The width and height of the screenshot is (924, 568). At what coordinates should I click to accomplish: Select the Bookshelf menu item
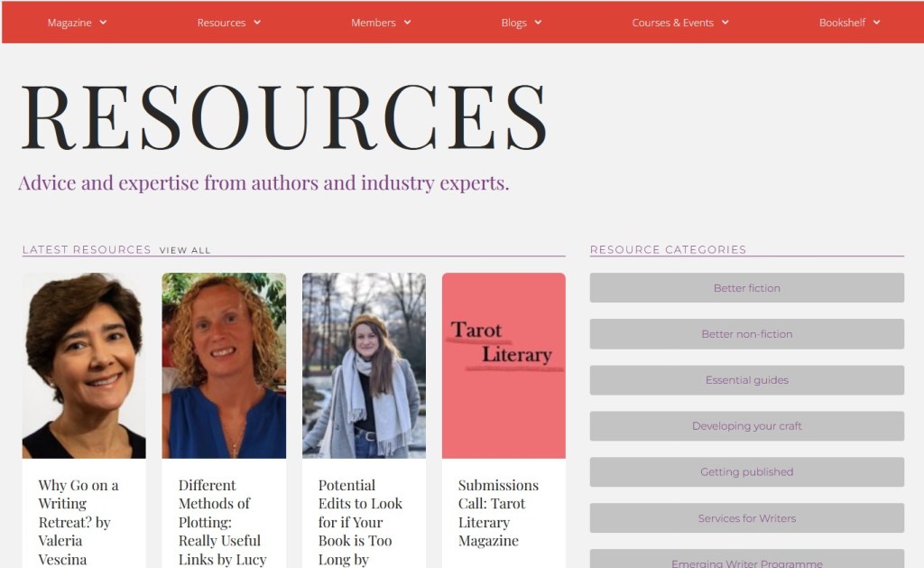(842, 23)
